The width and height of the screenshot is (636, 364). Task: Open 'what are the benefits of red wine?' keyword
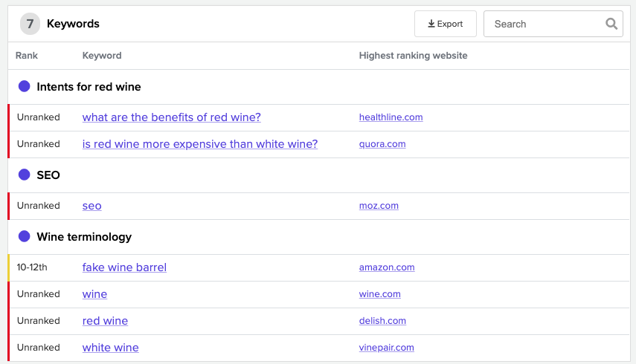(x=172, y=117)
